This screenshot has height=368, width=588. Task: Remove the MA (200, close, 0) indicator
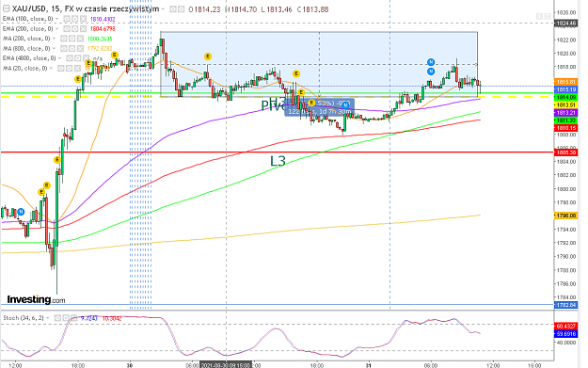(x=80, y=39)
